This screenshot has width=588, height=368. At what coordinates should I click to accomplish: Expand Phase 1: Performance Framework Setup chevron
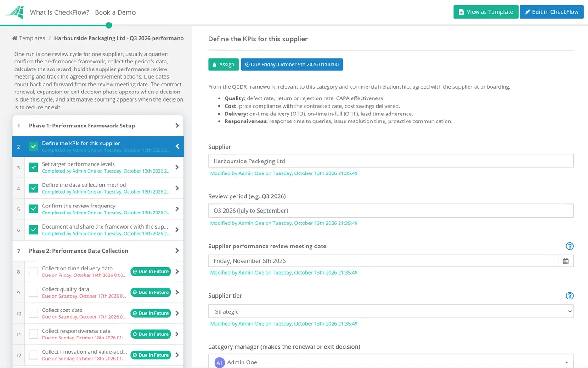click(177, 126)
